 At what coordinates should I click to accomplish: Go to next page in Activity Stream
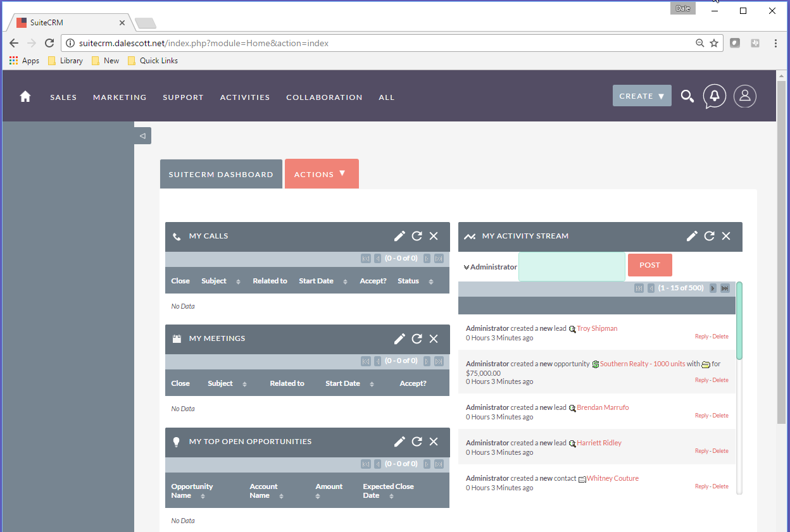[x=713, y=288]
